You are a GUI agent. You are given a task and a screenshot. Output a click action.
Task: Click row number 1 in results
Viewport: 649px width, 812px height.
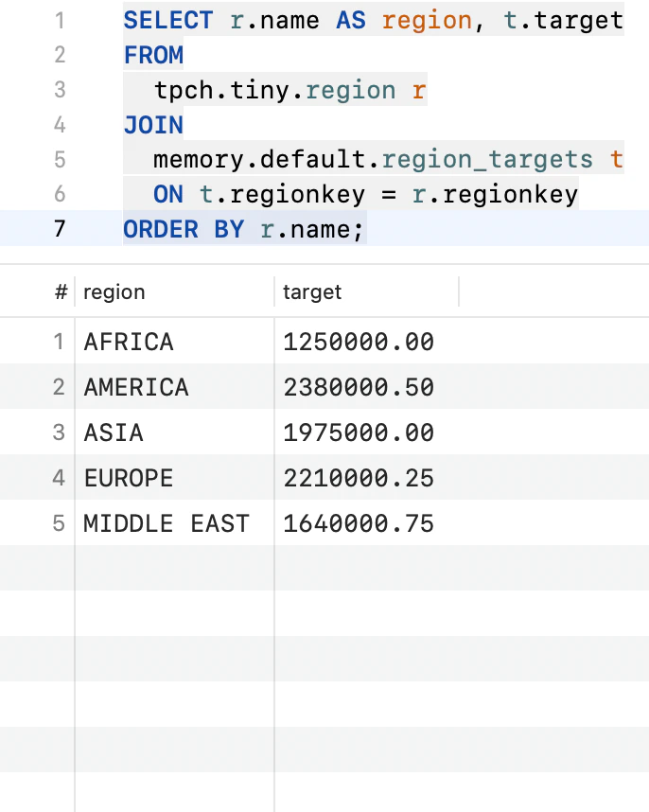point(59,342)
